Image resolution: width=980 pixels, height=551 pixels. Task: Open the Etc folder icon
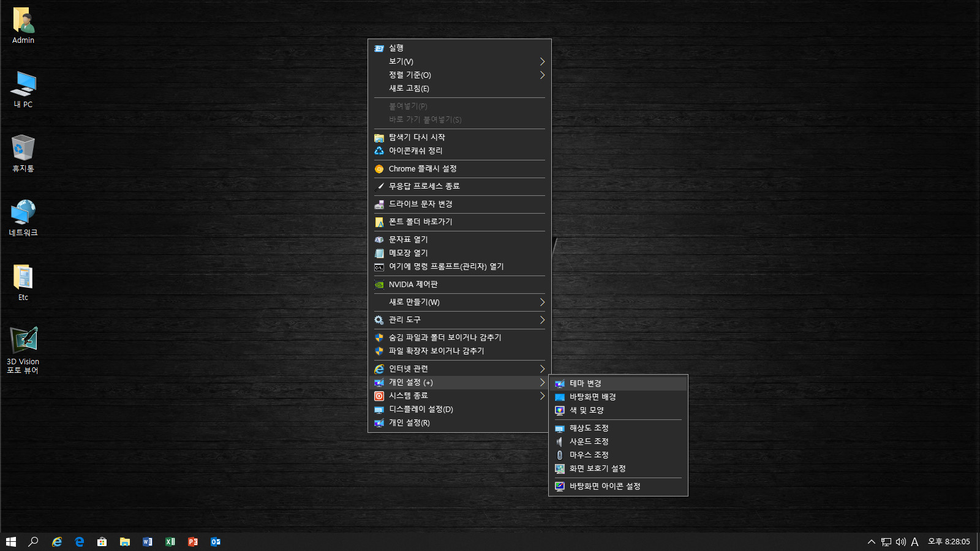[23, 283]
